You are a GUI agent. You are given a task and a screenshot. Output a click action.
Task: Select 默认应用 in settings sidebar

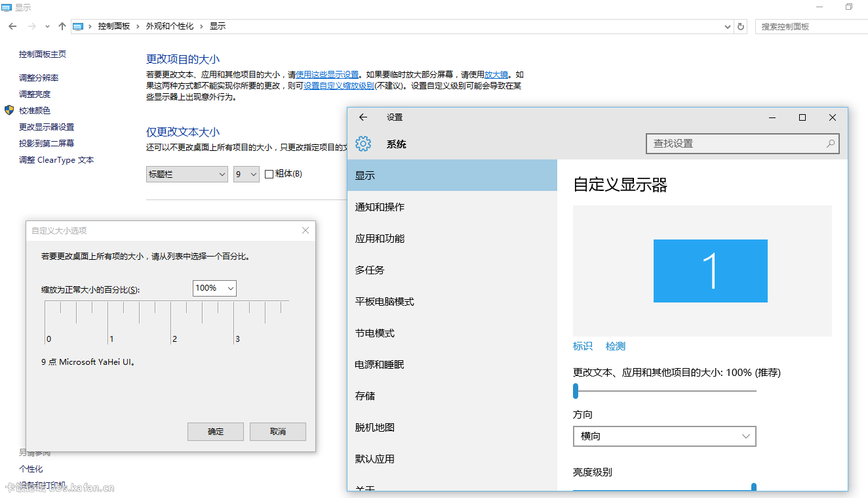452,459
